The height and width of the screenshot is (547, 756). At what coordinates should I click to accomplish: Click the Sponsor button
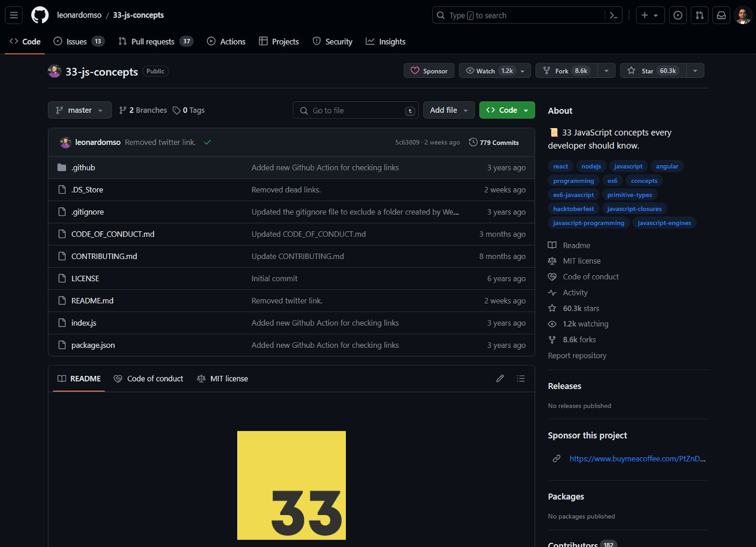click(x=429, y=70)
